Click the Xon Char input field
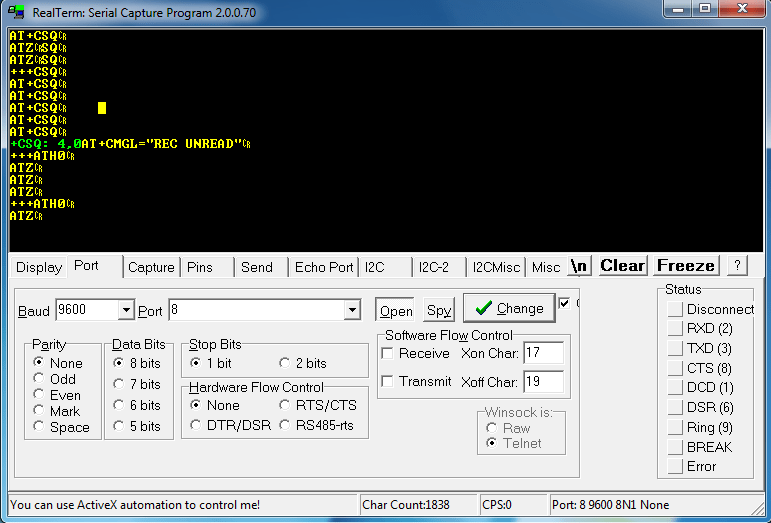This screenshot has width=771, height=523. pyautogui.click(x=543, y=353)
